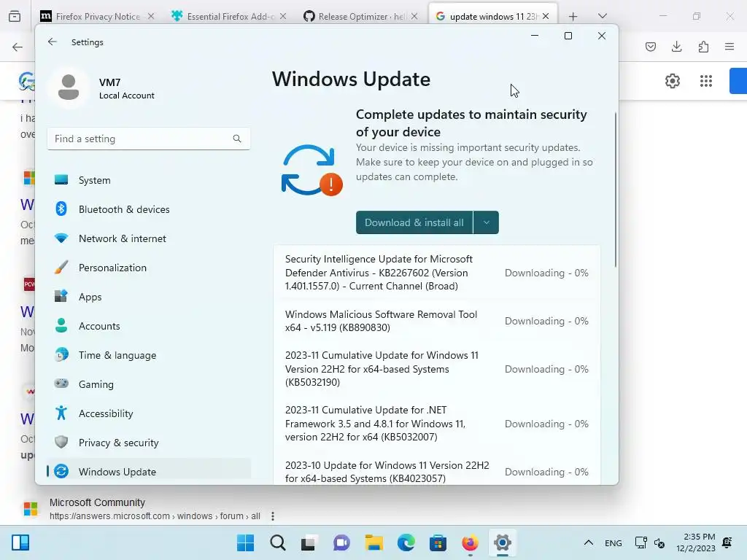
Task: Click VM7 Local Account name
Action: 127,88
